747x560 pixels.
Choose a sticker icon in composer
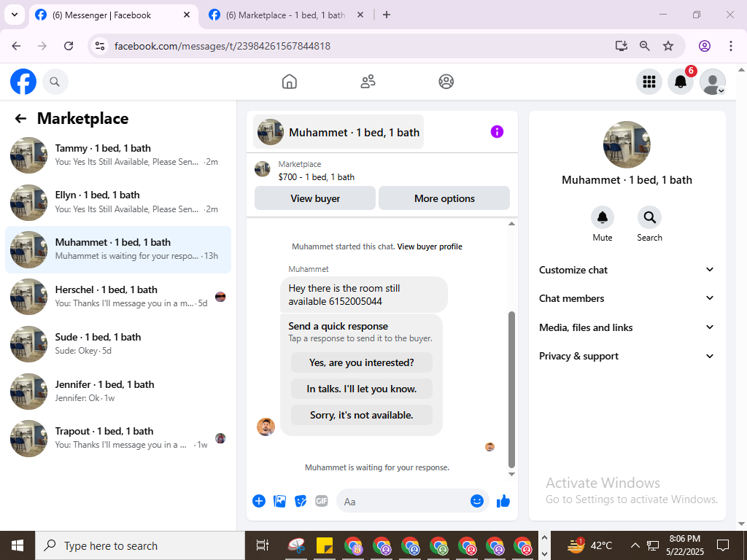click(300, 501)
